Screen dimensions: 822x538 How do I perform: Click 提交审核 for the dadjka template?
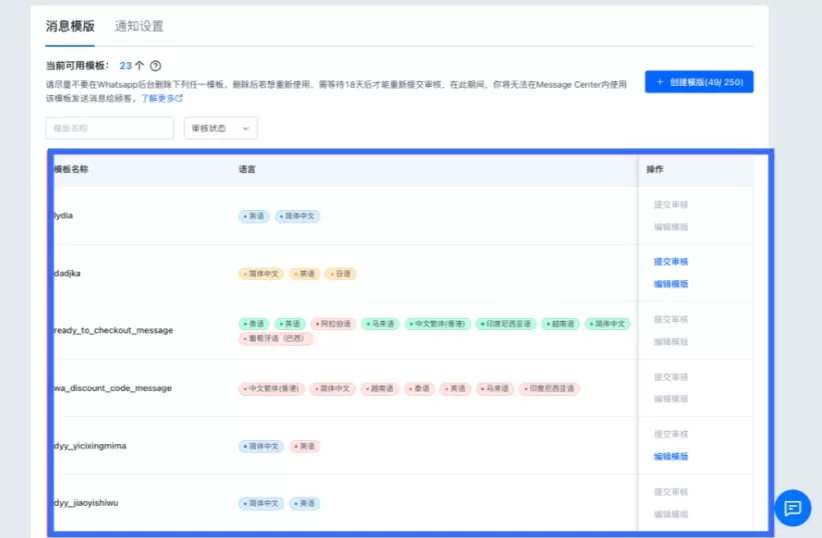[671, 262]
